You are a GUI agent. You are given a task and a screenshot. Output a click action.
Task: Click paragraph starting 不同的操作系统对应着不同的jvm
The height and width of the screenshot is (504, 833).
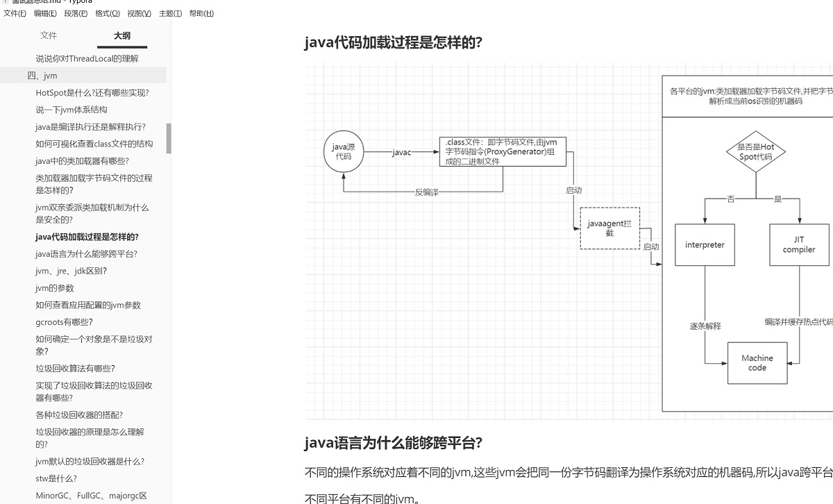coord(569,473)
